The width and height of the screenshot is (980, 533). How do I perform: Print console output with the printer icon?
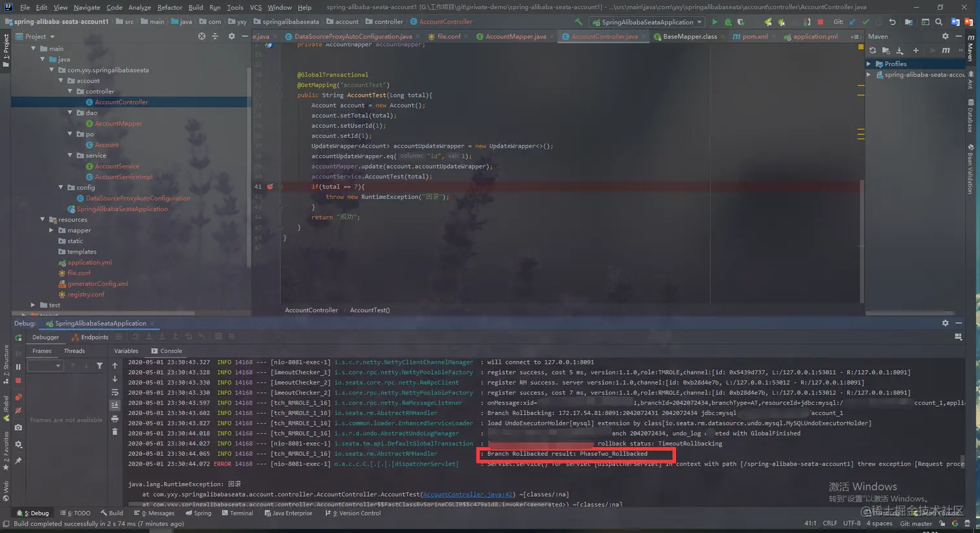[x=115, y=419]
